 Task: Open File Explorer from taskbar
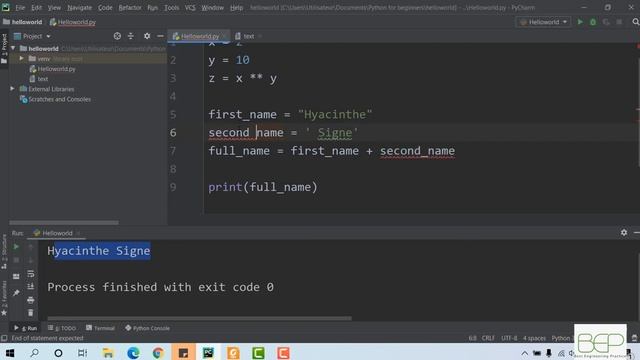pyautogui.click(x=108, y=353)
